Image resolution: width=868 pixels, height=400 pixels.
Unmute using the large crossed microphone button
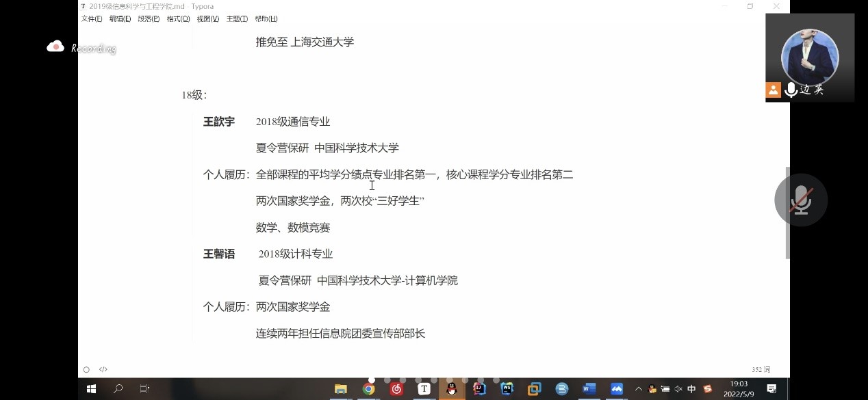tap(801, 200)
